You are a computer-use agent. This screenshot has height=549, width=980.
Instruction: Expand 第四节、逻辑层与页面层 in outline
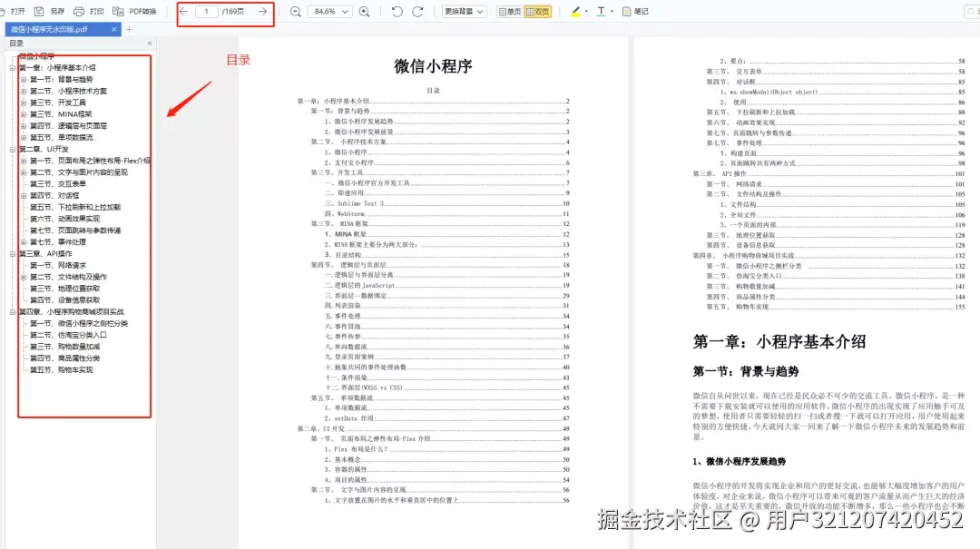(24, 126)
